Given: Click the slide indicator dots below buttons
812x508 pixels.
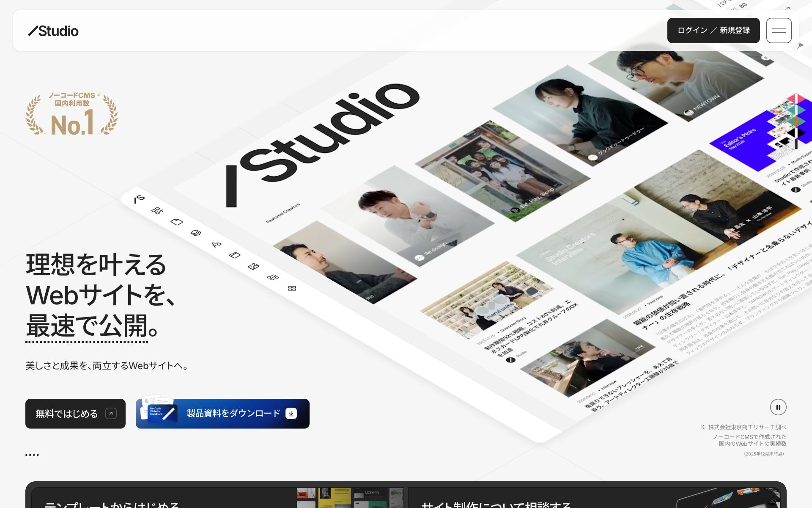Looking at the screenshot, I should [x=32, y=455].
